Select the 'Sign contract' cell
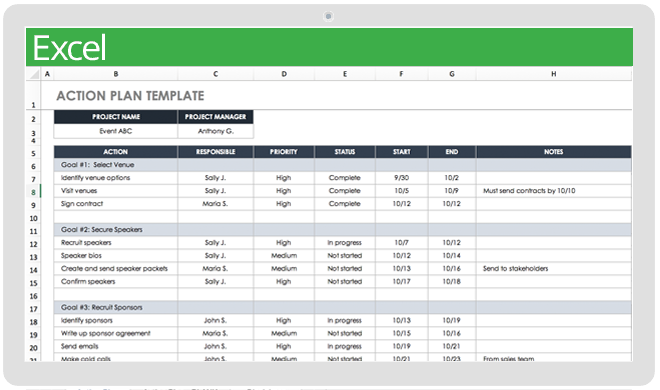660x390 pixels. [x=116, y=204]
